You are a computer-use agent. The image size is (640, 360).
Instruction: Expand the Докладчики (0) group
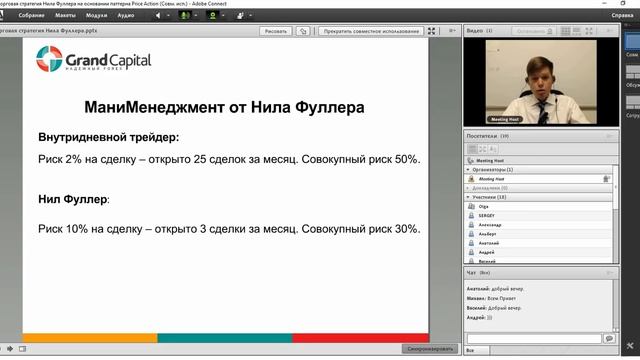(468, 188)
